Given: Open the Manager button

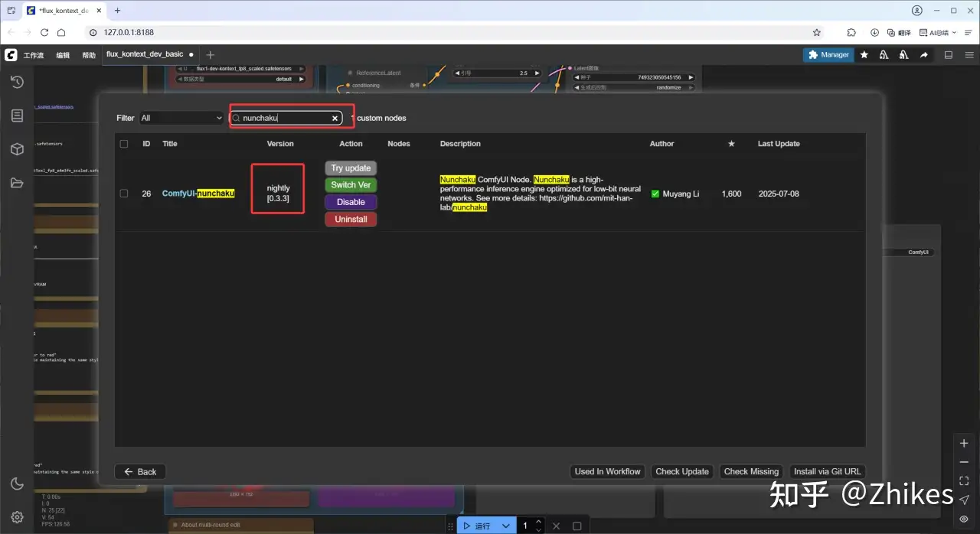Looking at the screenshot, I should pyautogui.click(x=828, y=55).
